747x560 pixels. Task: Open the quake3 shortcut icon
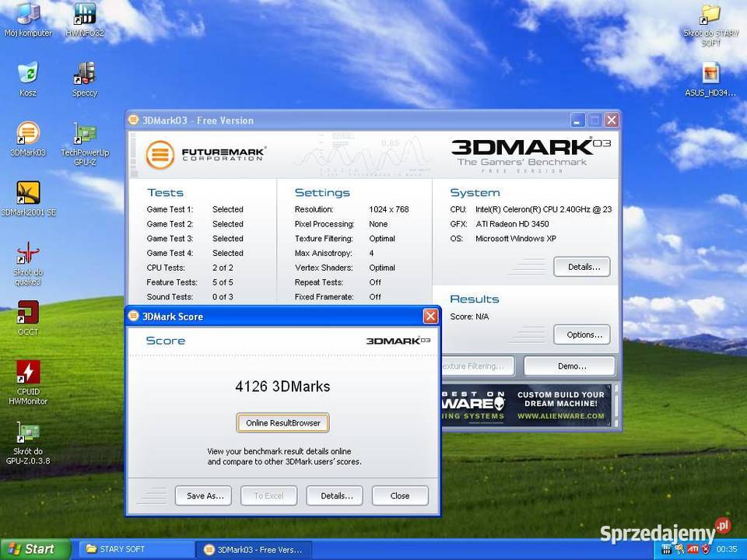click(28, 254)
